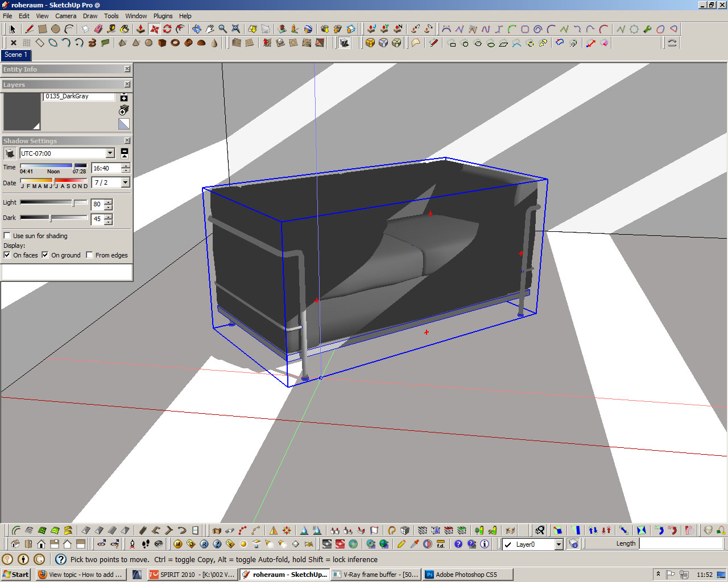This screenshot has width=728, height=582.
Task: Open the layer manager icon beside Layer0
Action: pos(573,544)
